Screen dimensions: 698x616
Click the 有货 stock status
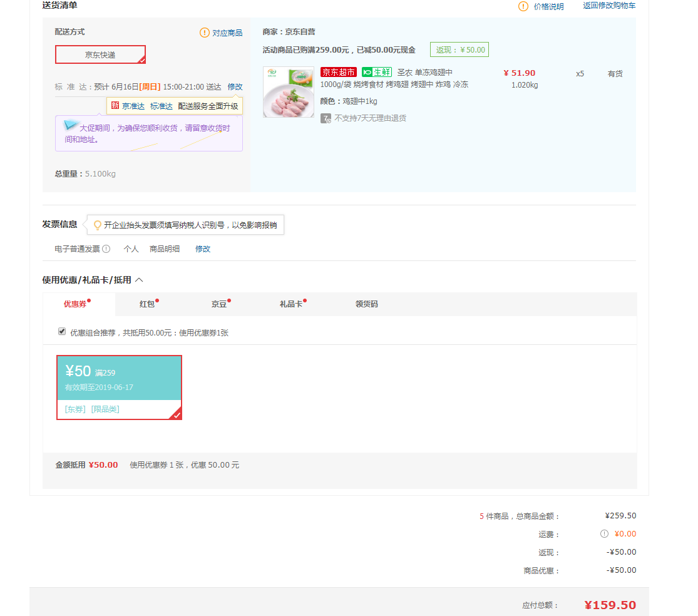pos(615,74)
